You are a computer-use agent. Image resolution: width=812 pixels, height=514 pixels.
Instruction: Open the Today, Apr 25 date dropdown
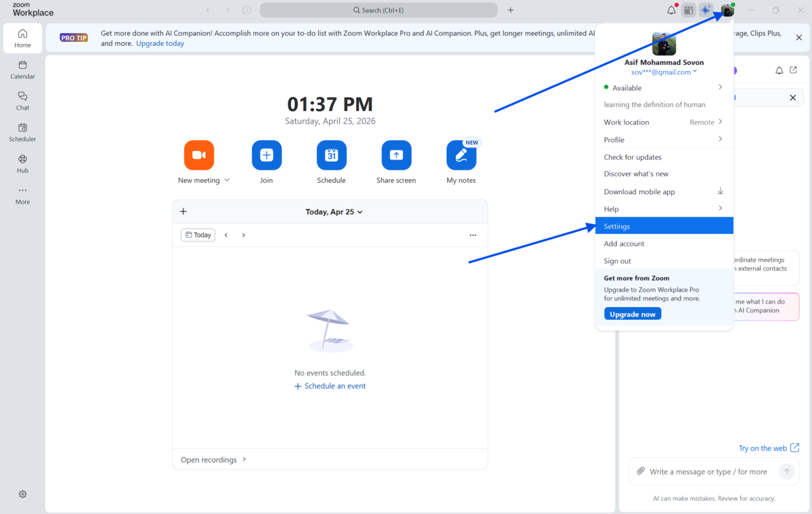click(x=334, y=212)
